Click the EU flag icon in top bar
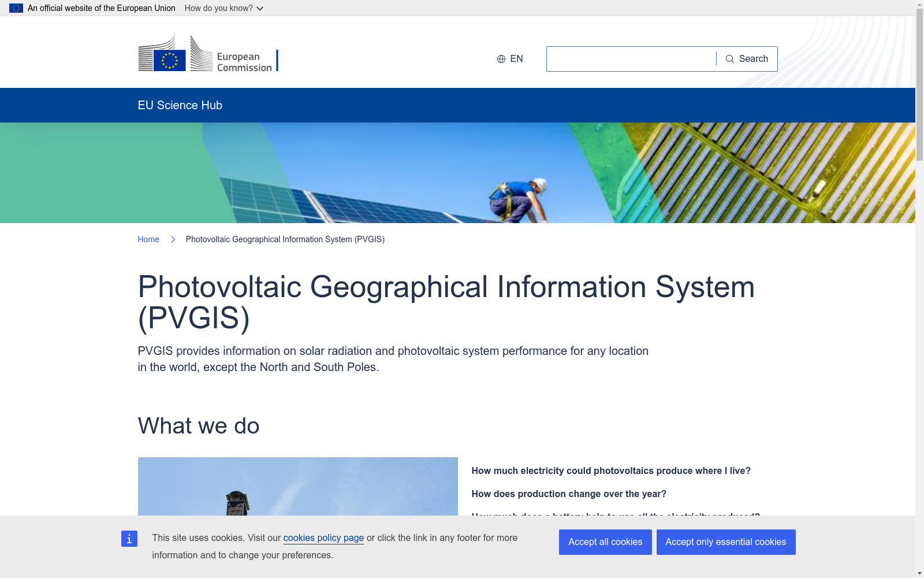924x578 pixels. point(16,8)
